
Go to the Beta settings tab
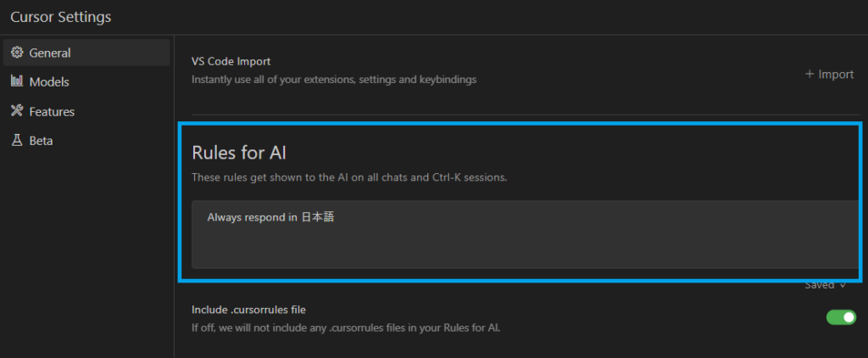pos(86,140)
